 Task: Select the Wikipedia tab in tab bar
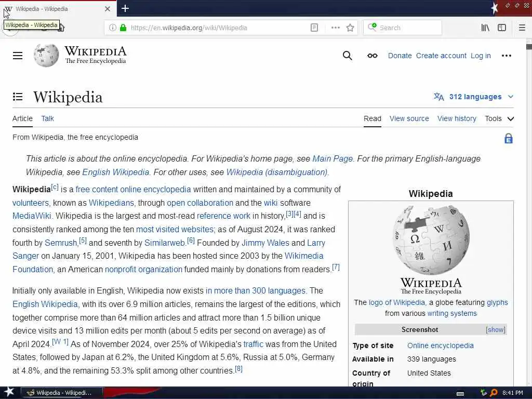coord(58,9)
